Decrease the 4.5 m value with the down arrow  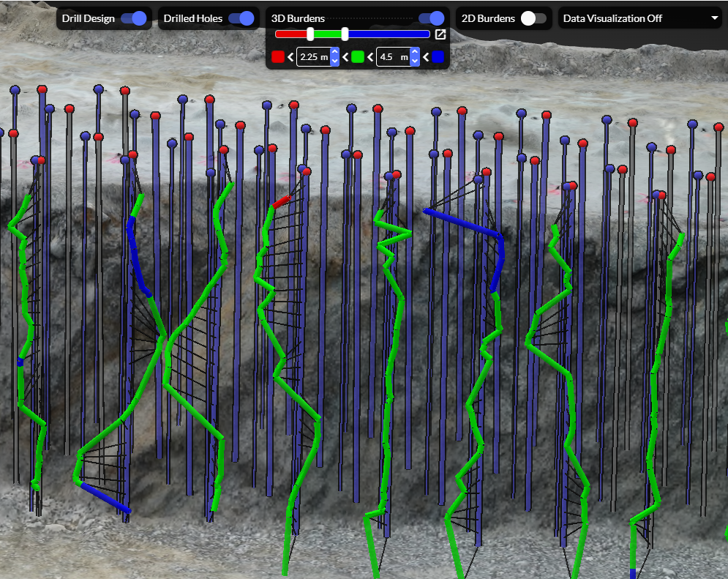coord(415,61)
